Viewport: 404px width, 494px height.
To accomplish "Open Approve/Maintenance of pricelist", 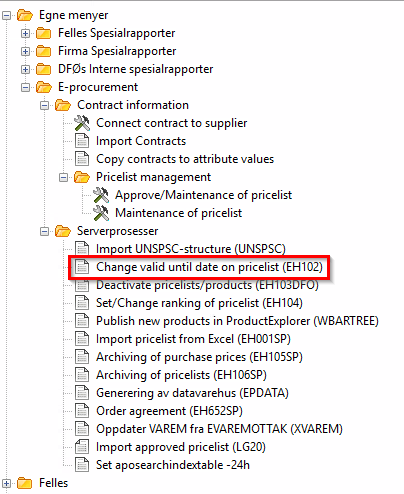I will 203,195.
